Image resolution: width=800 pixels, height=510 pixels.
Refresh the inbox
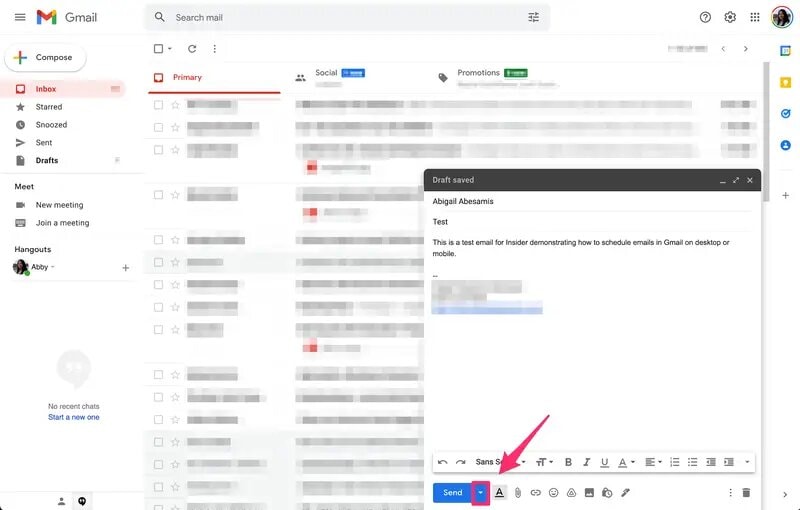(x=192, y=48)
